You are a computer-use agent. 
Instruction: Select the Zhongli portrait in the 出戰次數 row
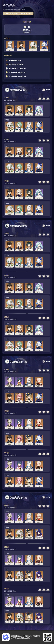pyautogui.click(x=21, y=46)
